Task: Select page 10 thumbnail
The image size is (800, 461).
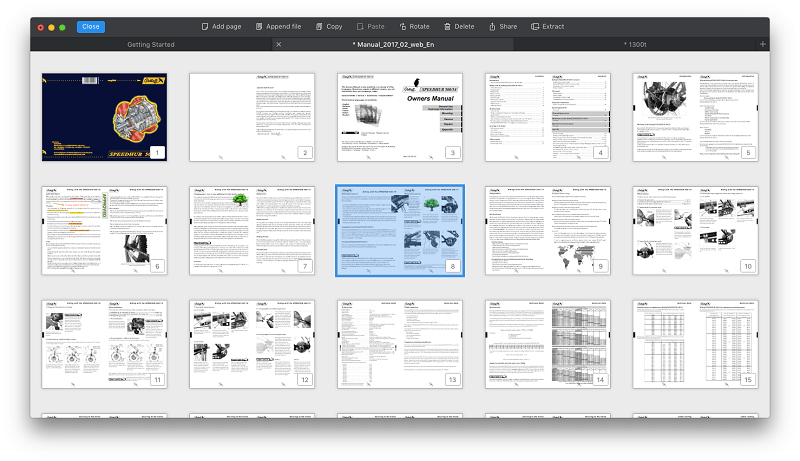Action: point(695,230)
